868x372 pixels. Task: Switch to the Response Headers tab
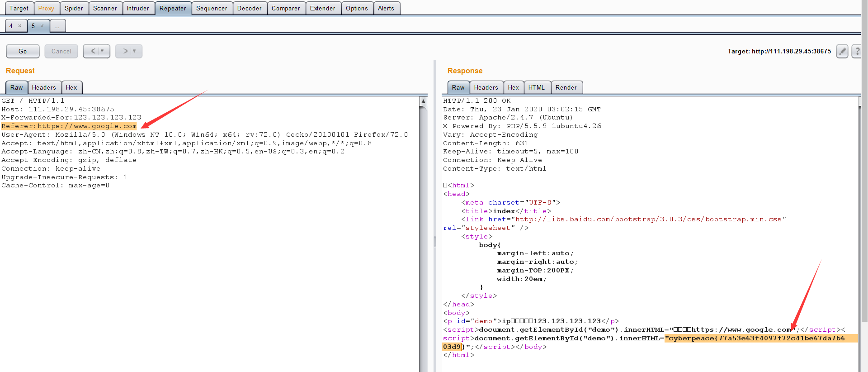coord(486,87)
